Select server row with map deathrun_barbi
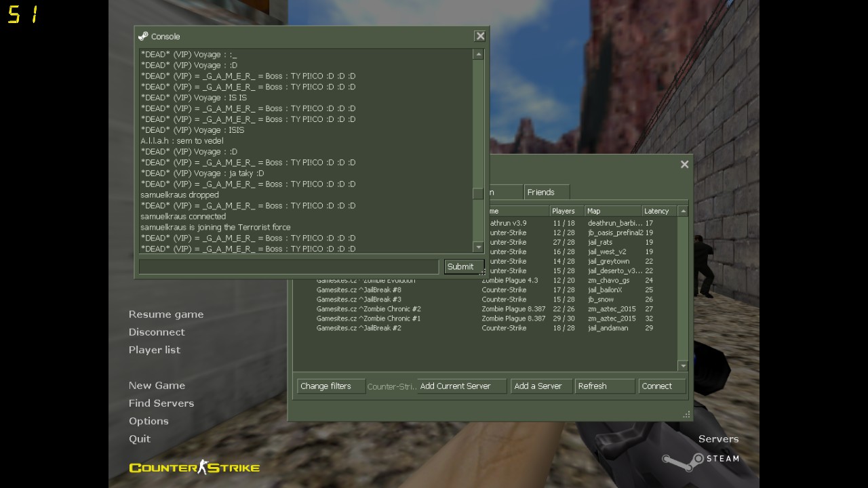868x488 pixels. 583,223
